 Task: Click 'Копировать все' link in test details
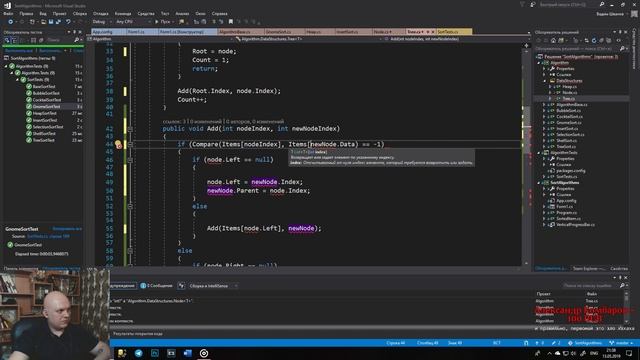(x=67, y=229)
